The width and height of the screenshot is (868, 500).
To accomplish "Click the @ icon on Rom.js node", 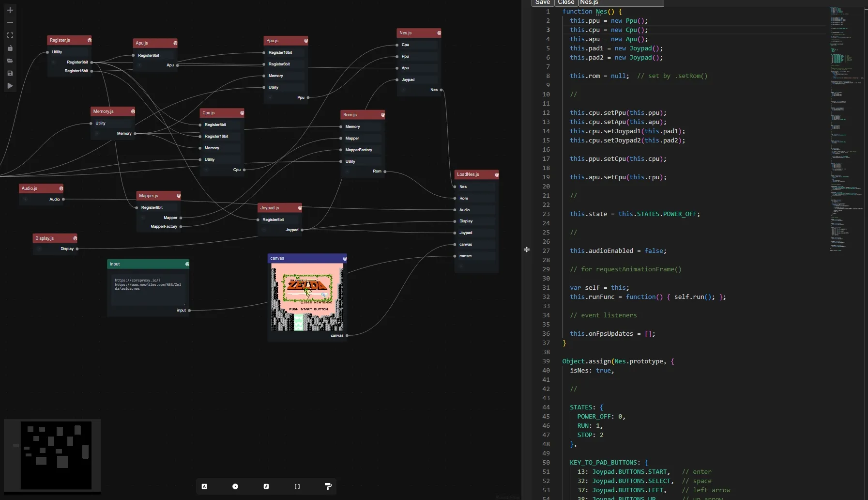I will [x=382, y=115].
